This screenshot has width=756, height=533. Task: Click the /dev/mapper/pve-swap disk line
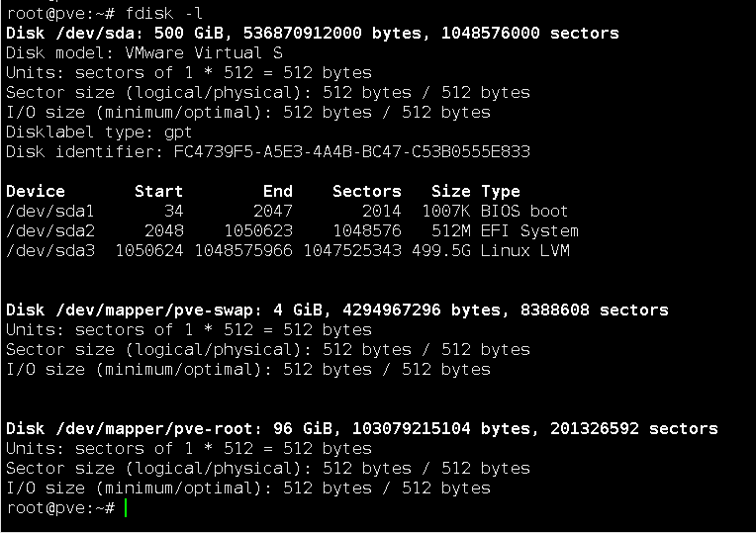tap(336, 311)
